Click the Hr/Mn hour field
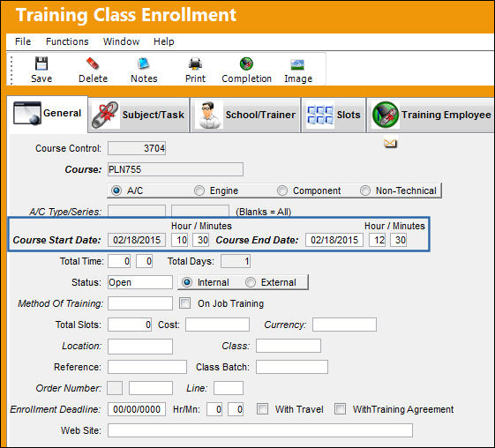The width and height of the screenshot is (495, 448). pos(214,409)
